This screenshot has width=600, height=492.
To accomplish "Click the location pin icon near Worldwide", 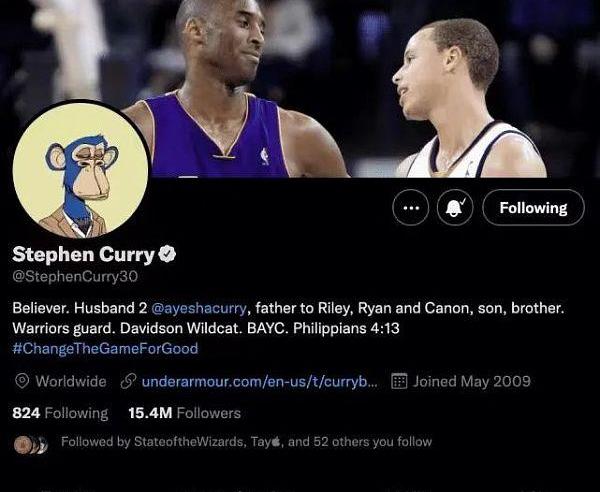I will [x=22, y=381].
